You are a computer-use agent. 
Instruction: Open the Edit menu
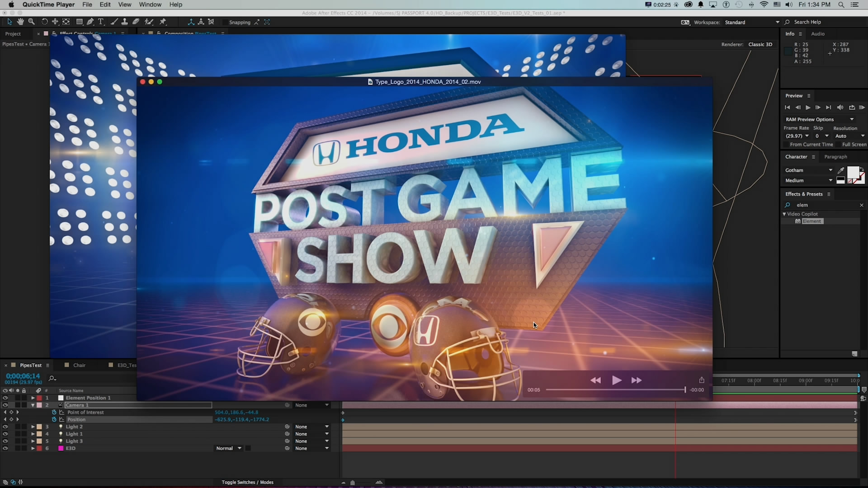point(105,5)
